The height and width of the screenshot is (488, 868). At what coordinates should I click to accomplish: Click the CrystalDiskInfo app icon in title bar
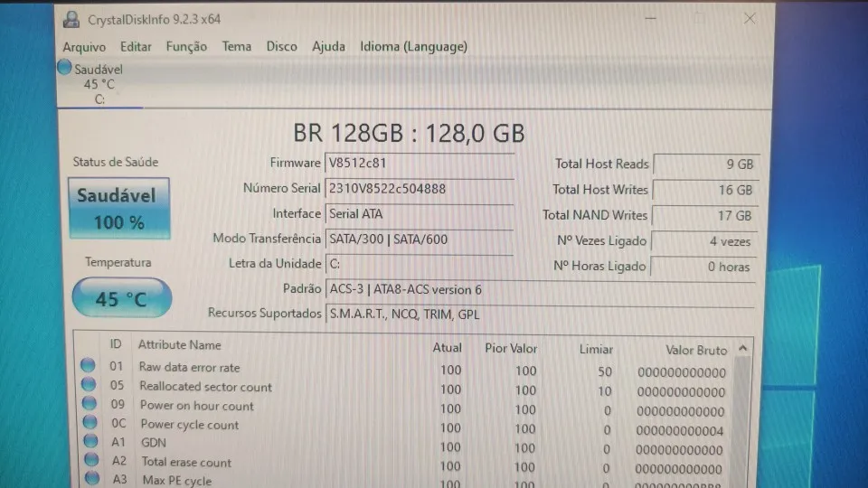(71, 18)
